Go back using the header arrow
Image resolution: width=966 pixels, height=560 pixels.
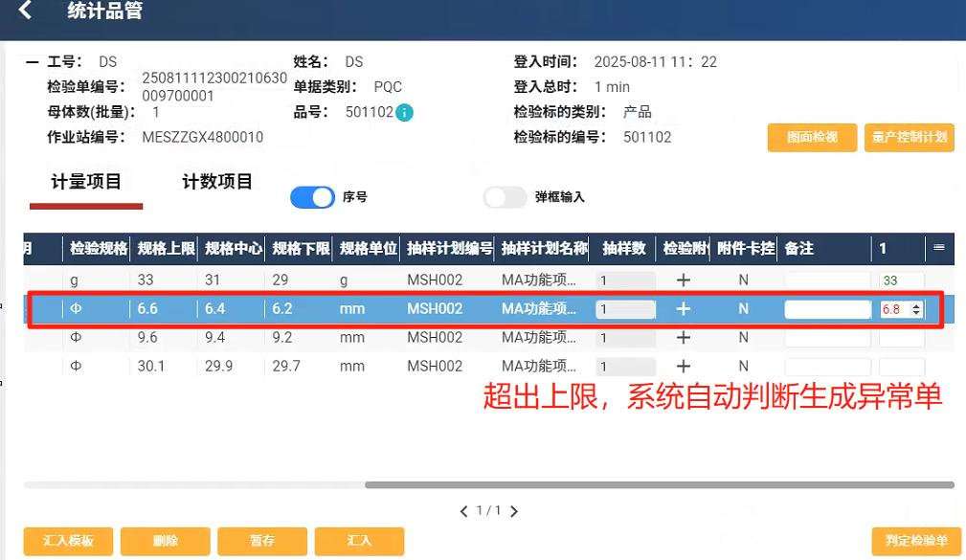(25, 10)
